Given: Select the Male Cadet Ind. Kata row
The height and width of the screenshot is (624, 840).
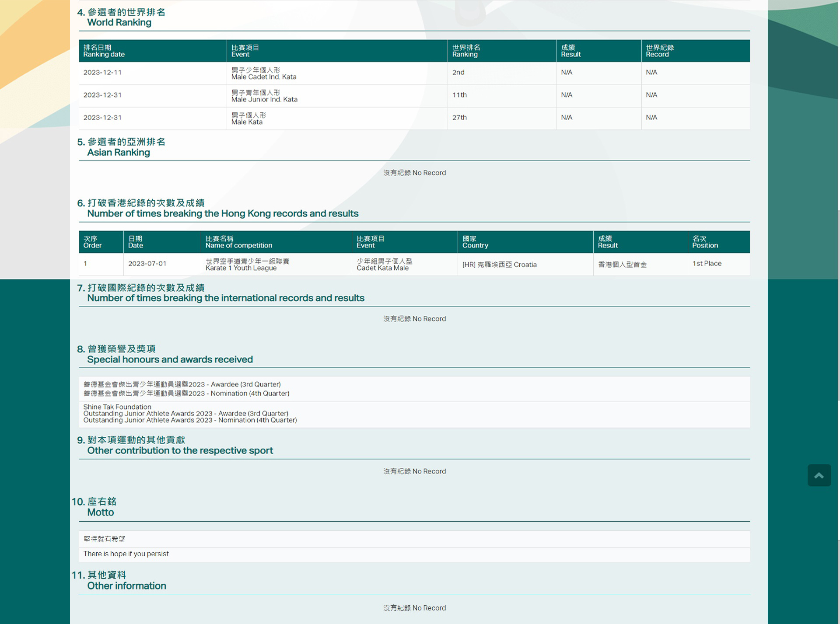Looking at the screenshot, I should click(264, 73).
